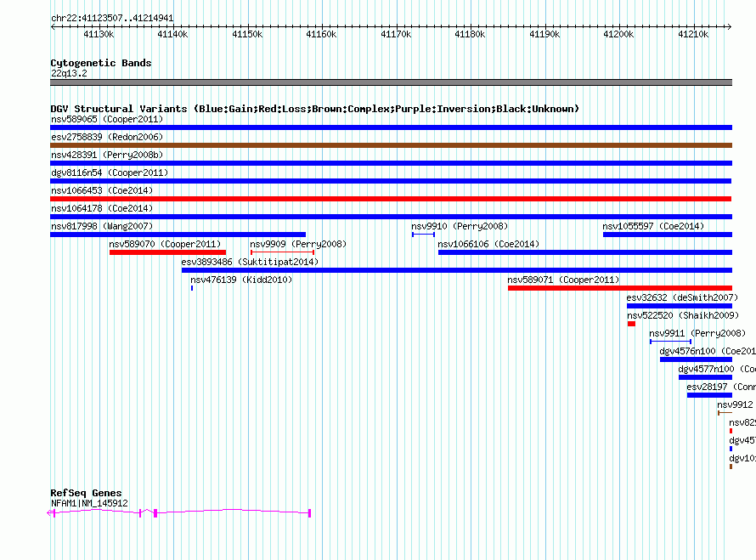Click the 41170k ruler label
756x560 pixels.
tap(396, 34)
